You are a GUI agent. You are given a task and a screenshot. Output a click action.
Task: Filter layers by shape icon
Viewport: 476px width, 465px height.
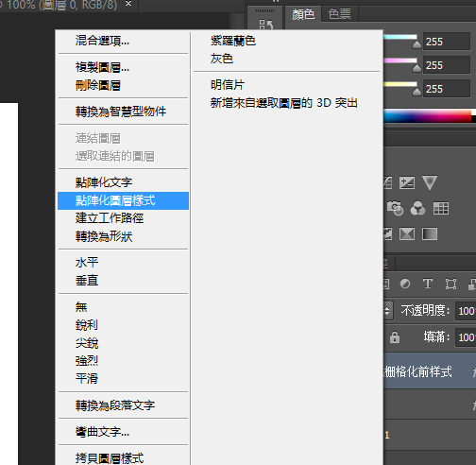pyautogui.click(x=450, y=284)
